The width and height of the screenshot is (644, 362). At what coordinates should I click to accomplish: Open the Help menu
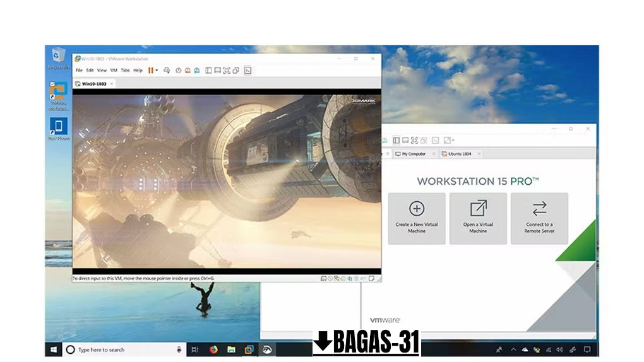coord(138,70)
